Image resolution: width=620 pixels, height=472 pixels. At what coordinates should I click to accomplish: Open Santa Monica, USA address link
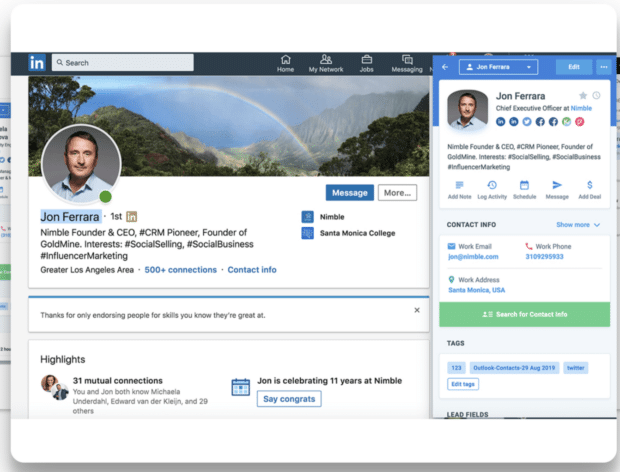pyautogui.click(x=476, y=290)
